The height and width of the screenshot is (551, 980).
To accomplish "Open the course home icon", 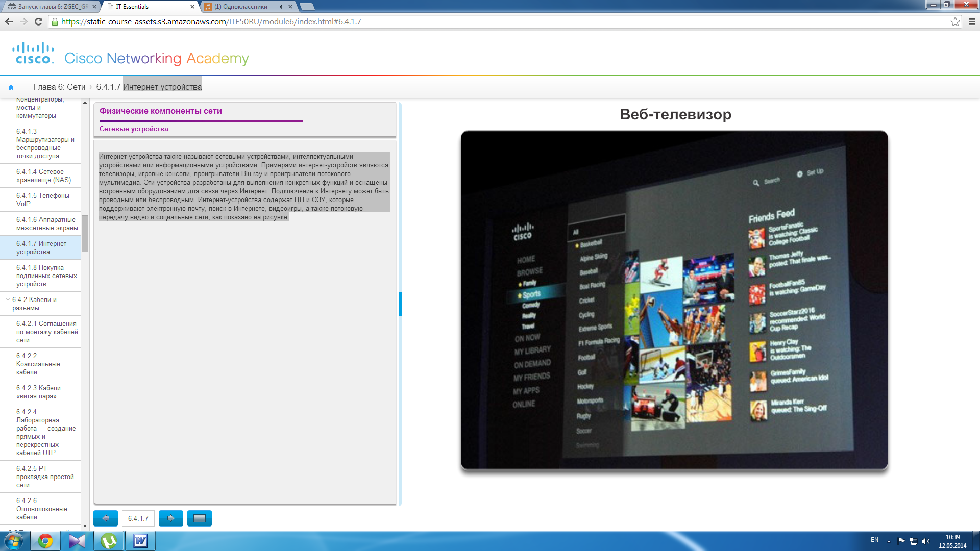I will tap(11, 87).
